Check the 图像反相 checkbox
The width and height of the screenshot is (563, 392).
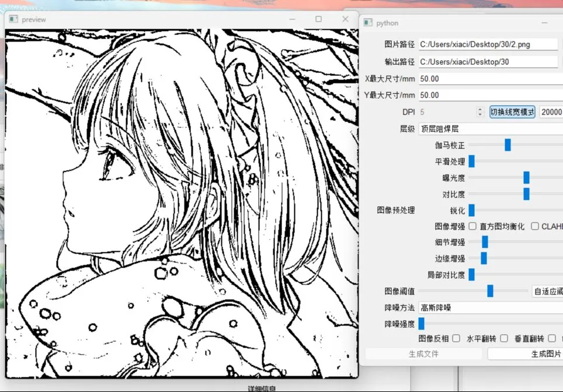456,338
